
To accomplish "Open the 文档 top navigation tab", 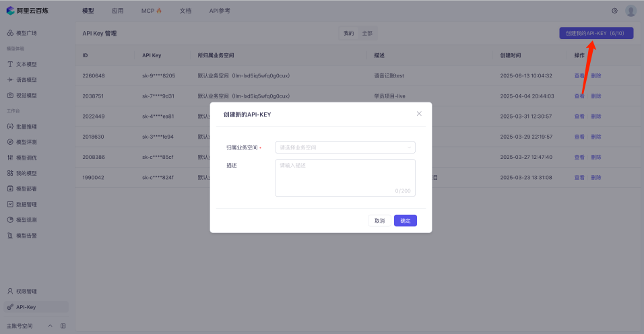I will [185, 11].
